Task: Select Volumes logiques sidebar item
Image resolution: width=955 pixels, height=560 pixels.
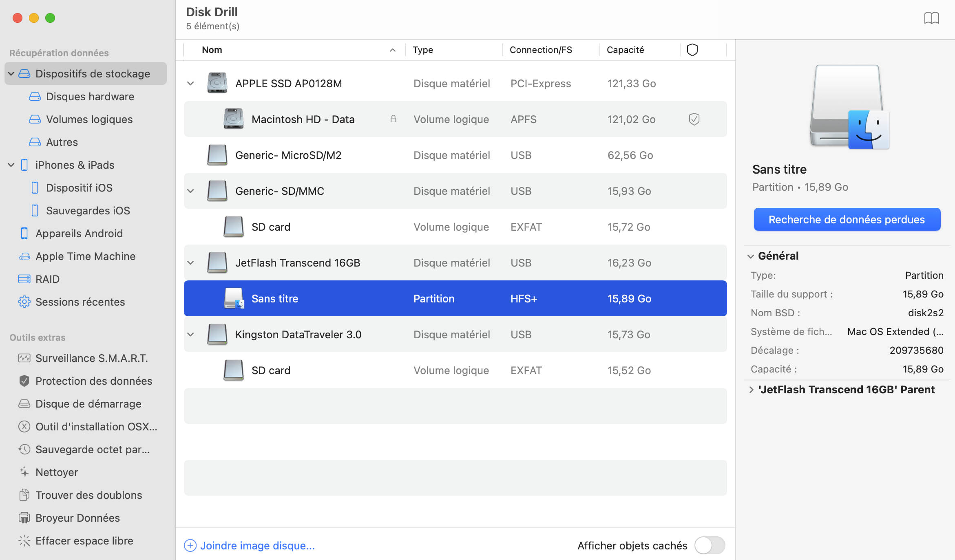Action: [89, 119]
